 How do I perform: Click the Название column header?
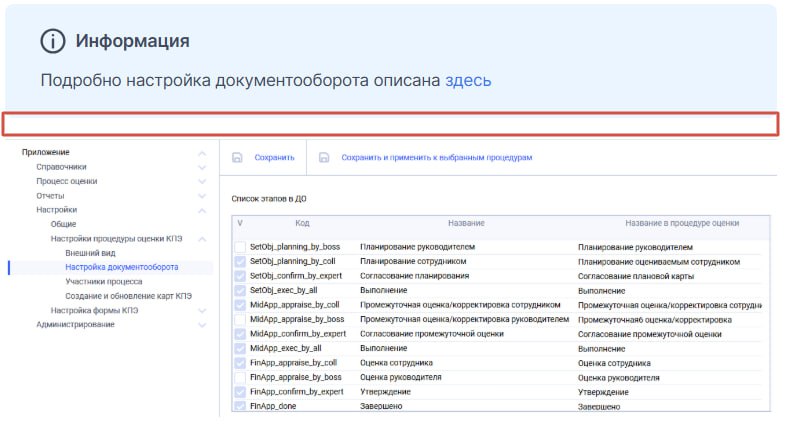(466, 223)
